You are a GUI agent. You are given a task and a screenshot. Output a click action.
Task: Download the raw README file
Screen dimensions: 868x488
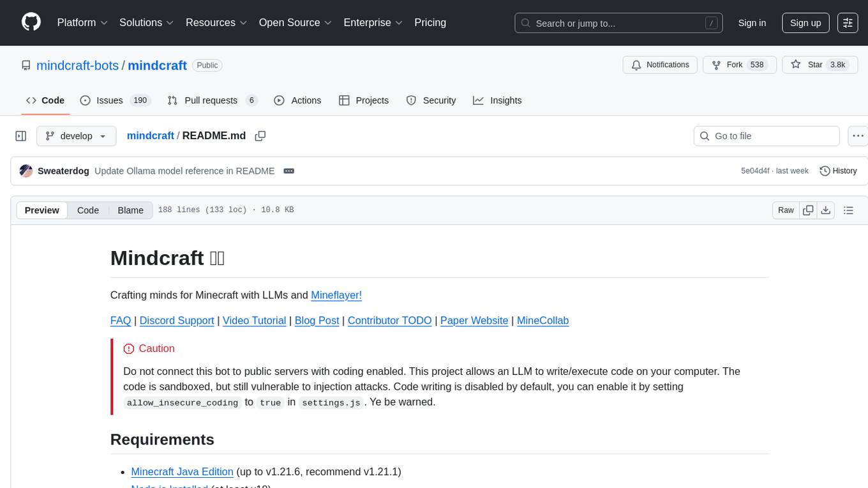coord(825,210)
